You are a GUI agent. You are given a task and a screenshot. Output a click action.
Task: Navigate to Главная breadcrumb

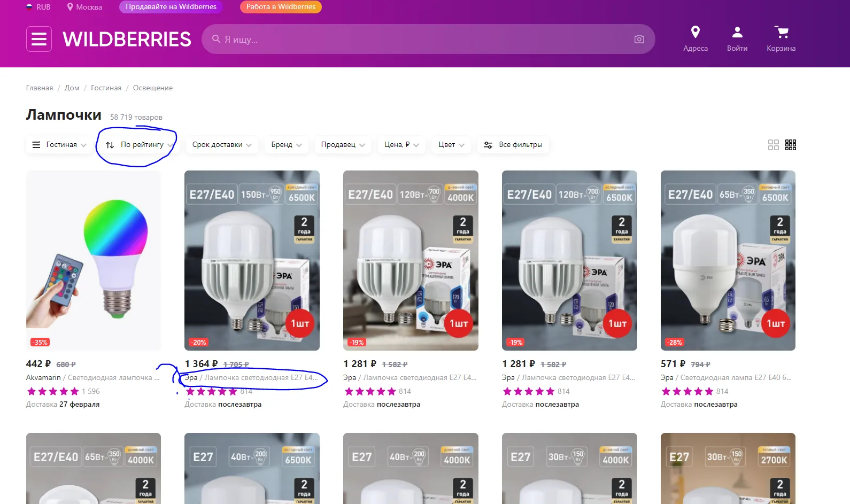(x=40, y=88)
